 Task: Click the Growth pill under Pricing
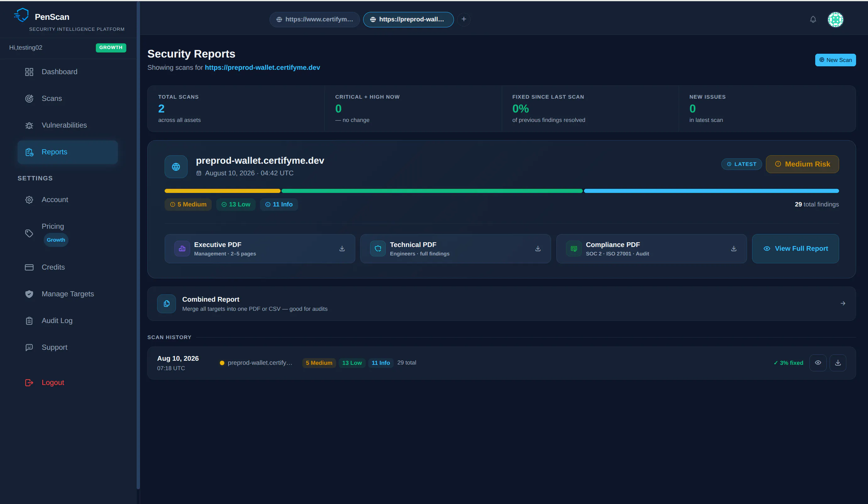[56, 240]
